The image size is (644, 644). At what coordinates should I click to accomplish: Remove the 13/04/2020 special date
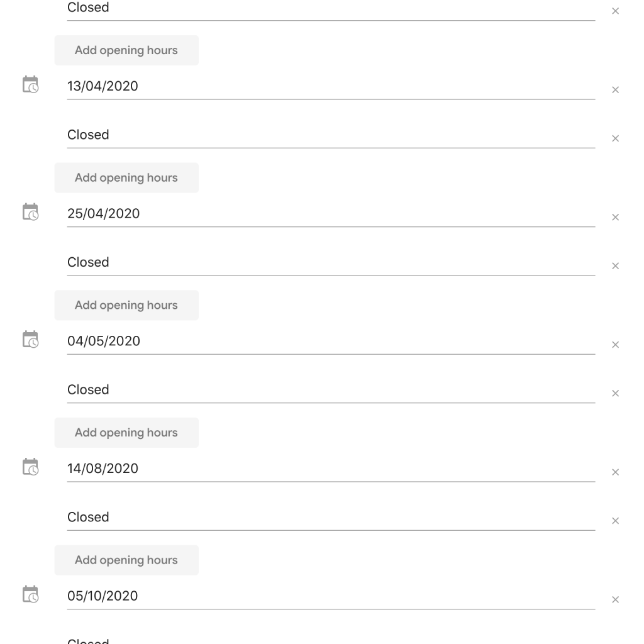615,89
